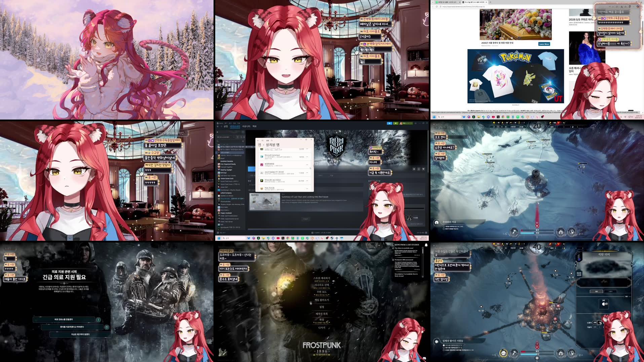Select the 상점 menu in Steam
This screenshot has width=644, height=362.
(x=226, y=126)
